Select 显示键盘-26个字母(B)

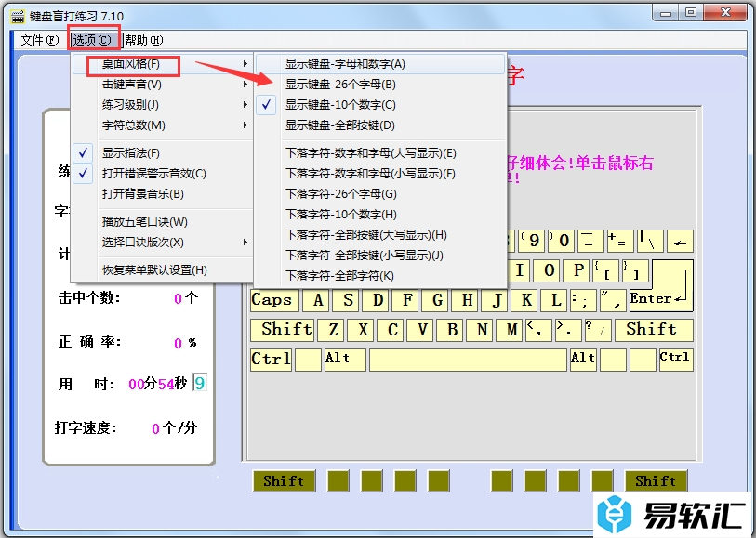[380, 85]
